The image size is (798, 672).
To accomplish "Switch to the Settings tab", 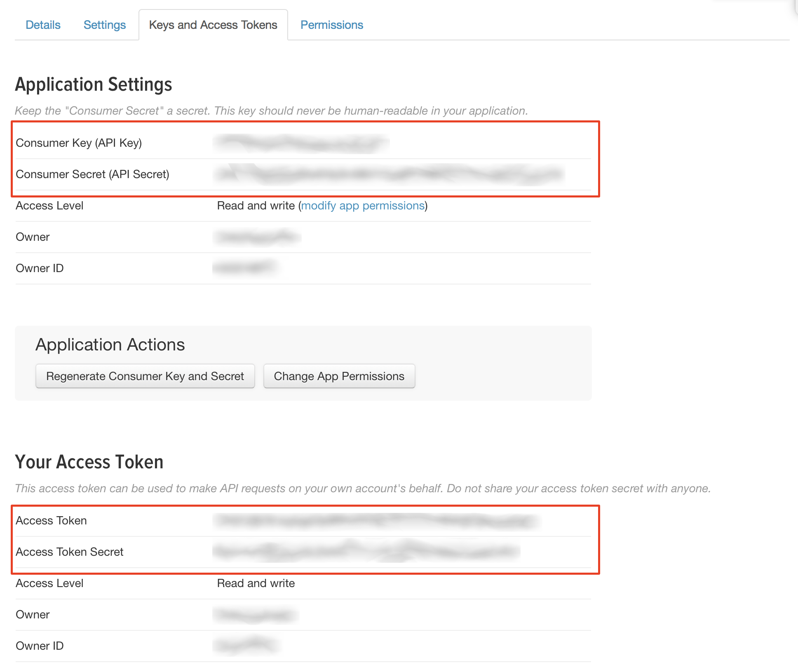I will tap(105, 25).
